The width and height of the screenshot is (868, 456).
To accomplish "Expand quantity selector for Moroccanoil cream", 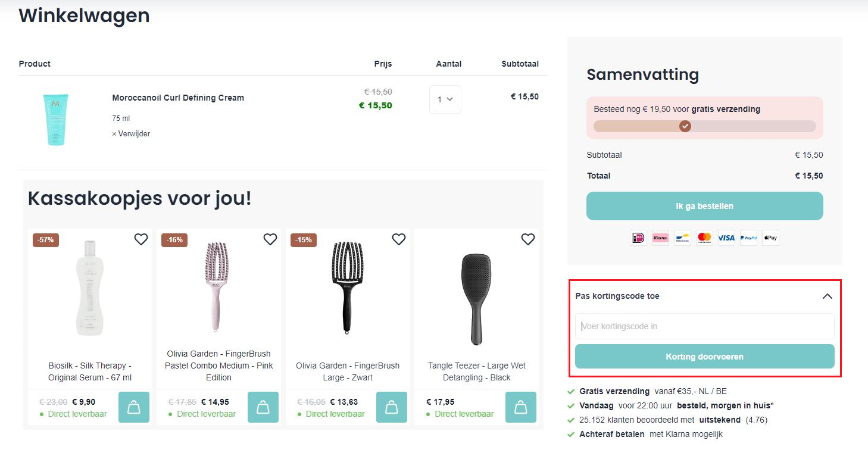I will tap(445, 99).
